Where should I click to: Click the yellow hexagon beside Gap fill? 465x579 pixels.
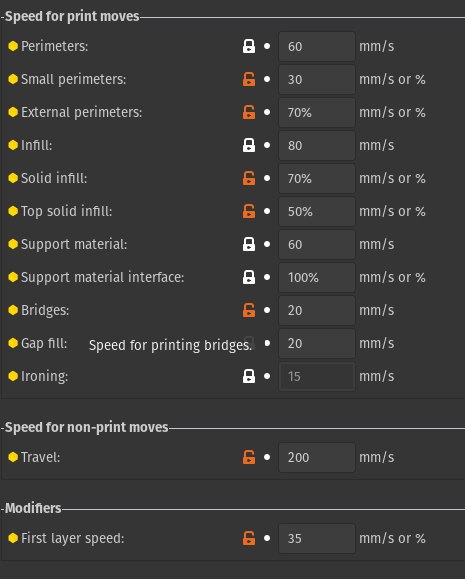tap(13, 343)
